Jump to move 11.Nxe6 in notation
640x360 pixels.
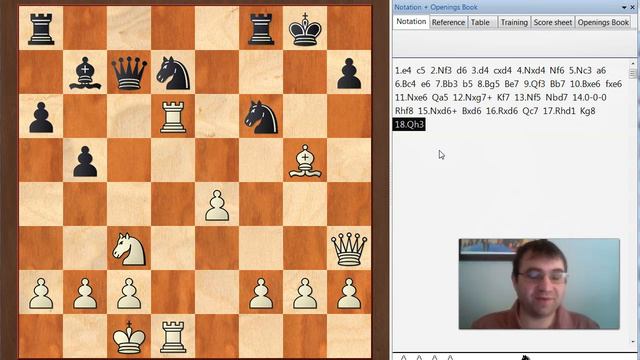tap(411, 98)
